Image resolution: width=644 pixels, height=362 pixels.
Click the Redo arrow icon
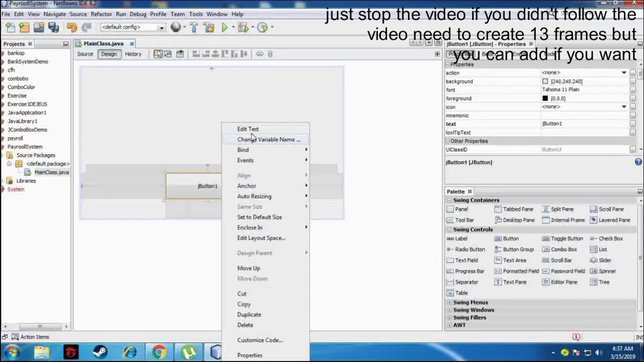pyautogui.click(x=86, y=28)
